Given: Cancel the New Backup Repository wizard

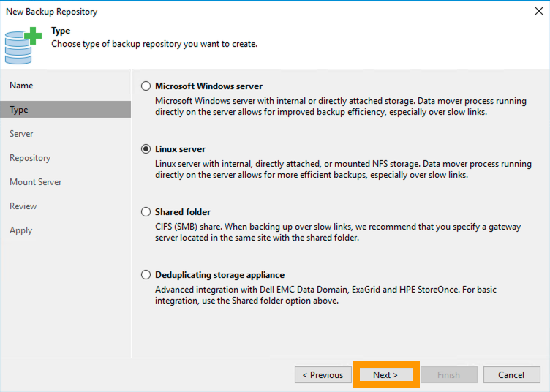Looking at the screenshot, I should point(512,375).
